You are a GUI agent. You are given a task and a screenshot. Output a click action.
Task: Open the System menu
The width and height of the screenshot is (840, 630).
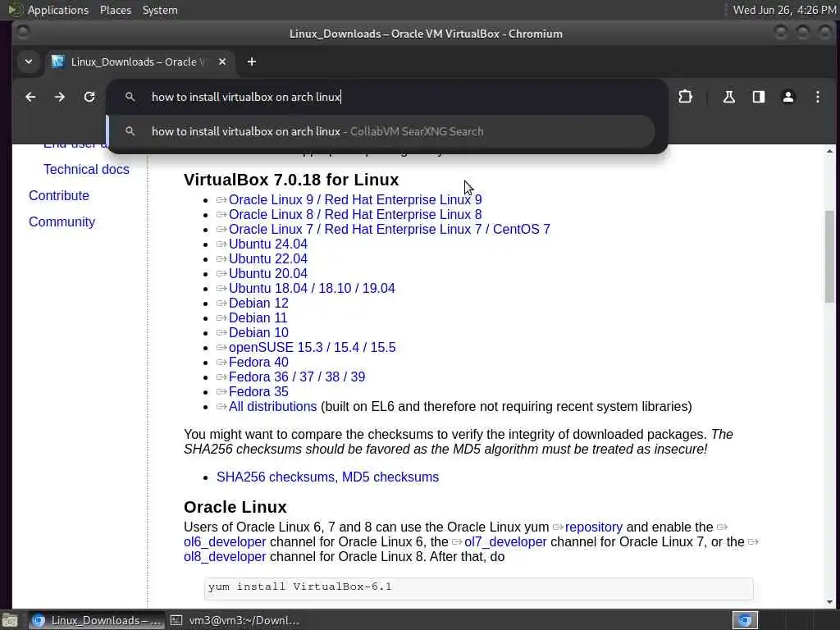(160, 10)
